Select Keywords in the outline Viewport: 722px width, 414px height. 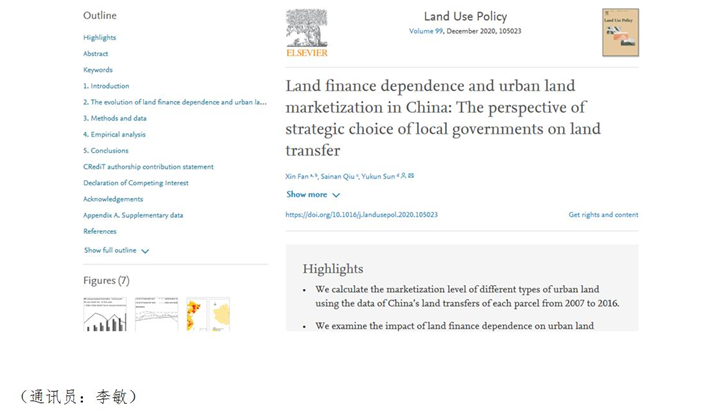coord(98,70)
